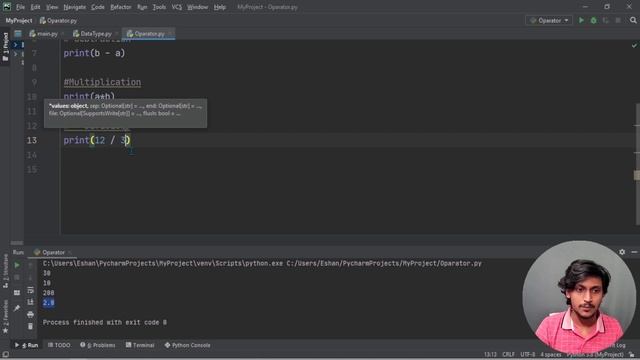The width and height of the screenshot is (640, 360).
Task: Click 'Process finished with exit code 0' text
Action: click(105, 322)
